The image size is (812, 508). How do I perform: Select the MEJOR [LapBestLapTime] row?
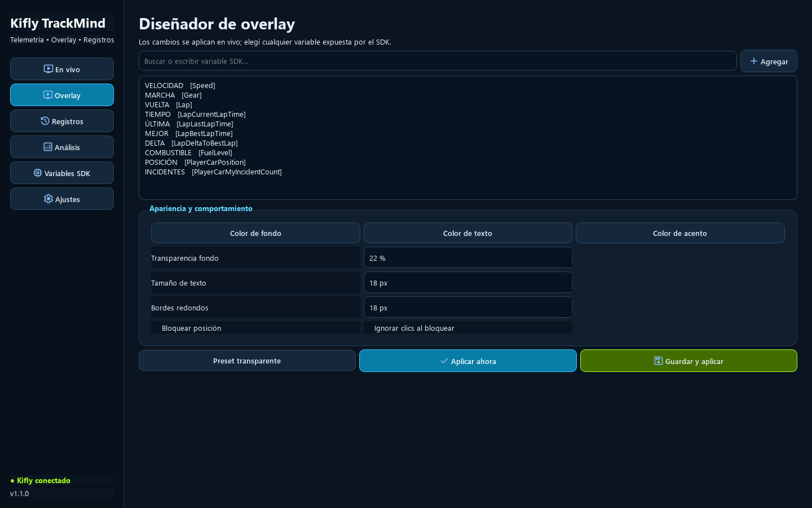click(467, 134)
